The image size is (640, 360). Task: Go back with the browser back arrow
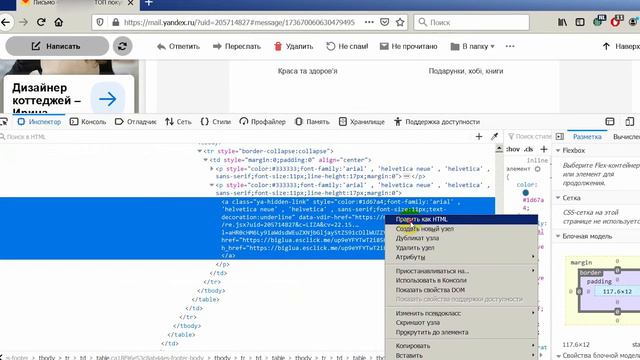(5, 22)
